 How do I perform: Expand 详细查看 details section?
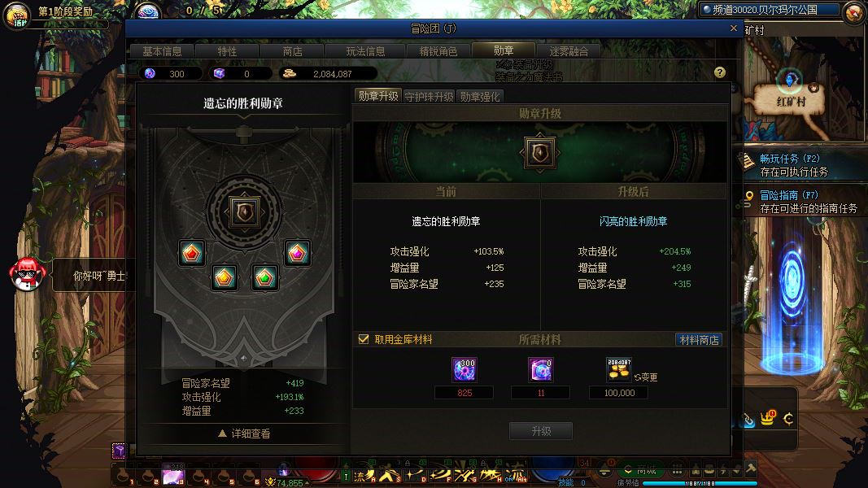[x=244, y=434]
